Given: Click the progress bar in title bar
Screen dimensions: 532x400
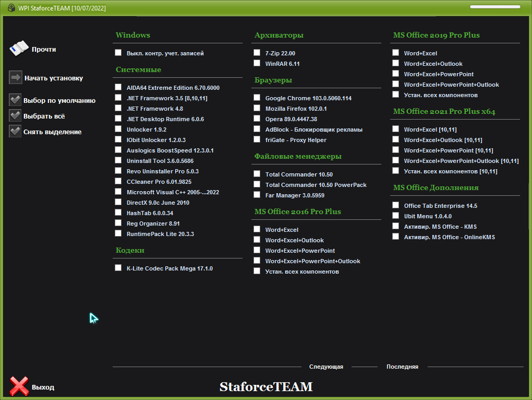Looking at the screenshot, I should (495, 7).
